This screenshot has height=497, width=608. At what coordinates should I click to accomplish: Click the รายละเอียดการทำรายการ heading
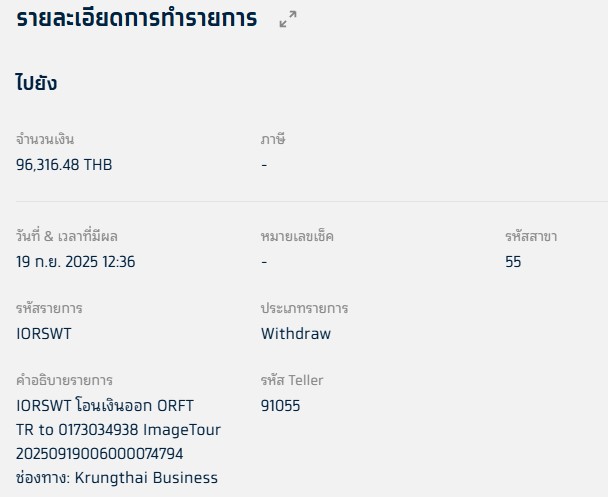(x=136, y=18)
